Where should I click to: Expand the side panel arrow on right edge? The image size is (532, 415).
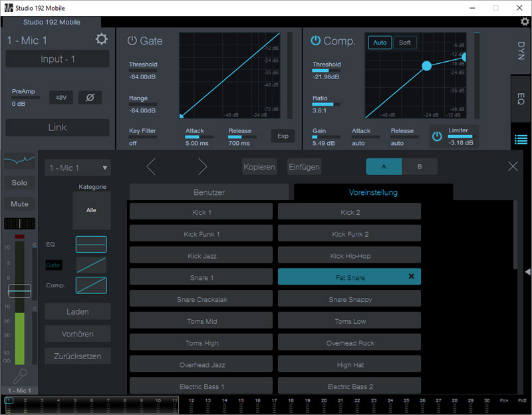(527, 271)
